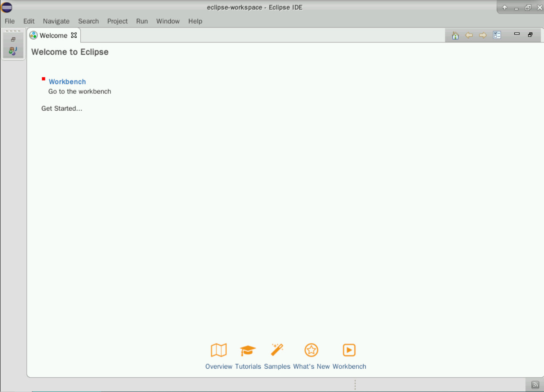Image resolution: width=544 pixels, height=392 pixels.
Task: Navigate back with the left arrow
Action: pyautogui.click(x=469, y=36)
